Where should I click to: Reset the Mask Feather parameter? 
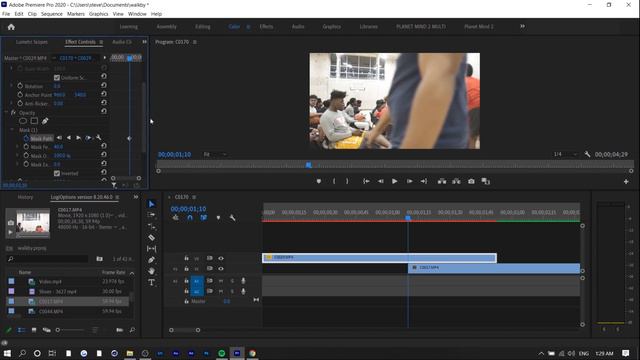(x=104, y=146)
